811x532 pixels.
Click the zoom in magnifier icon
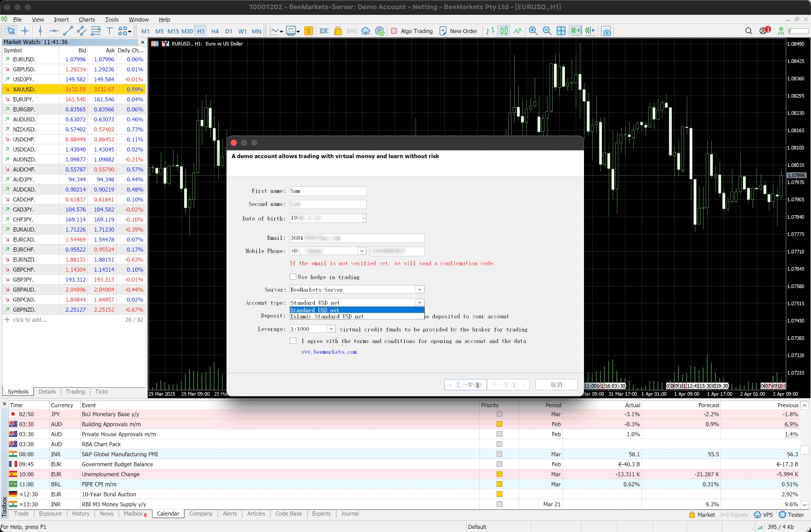(x=533, y=31)
